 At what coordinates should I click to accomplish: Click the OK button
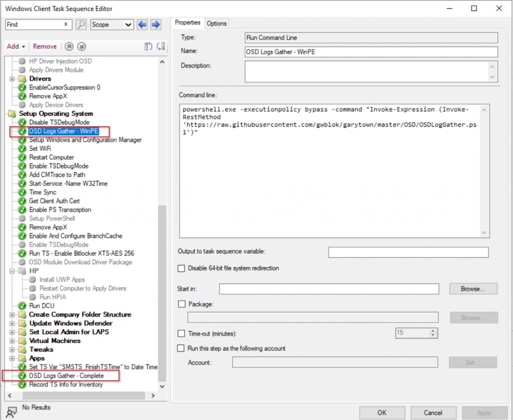[382, 413]
